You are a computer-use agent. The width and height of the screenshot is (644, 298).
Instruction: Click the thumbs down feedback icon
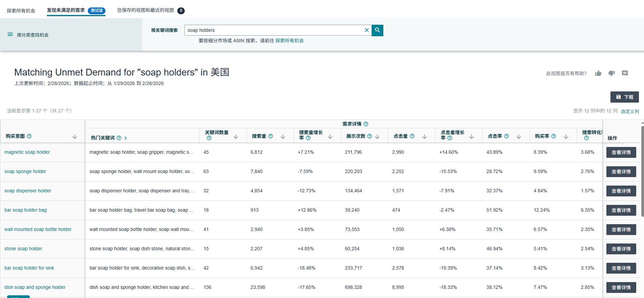pyautogui.click(x=611, y=73)
